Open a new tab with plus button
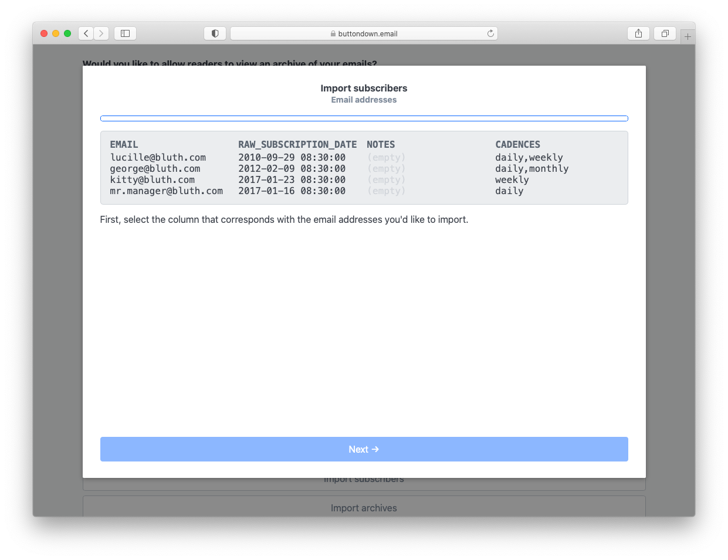 [x=688, y=36]
